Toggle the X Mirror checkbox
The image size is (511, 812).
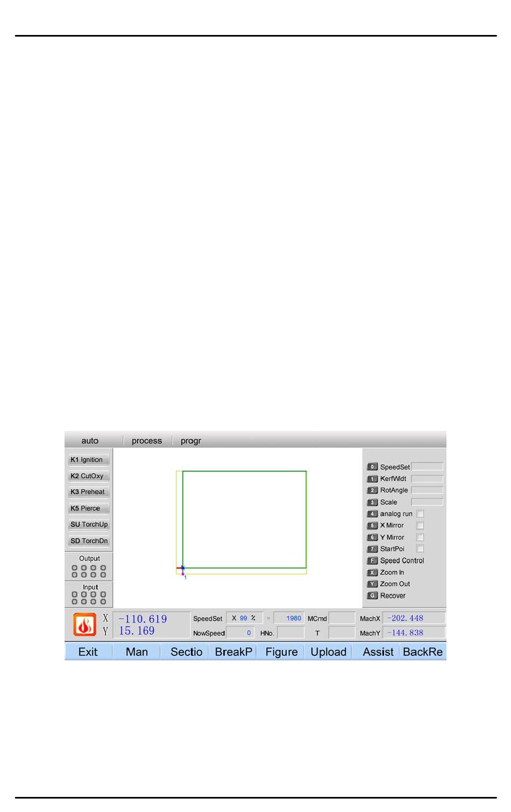tap(420, 526)
